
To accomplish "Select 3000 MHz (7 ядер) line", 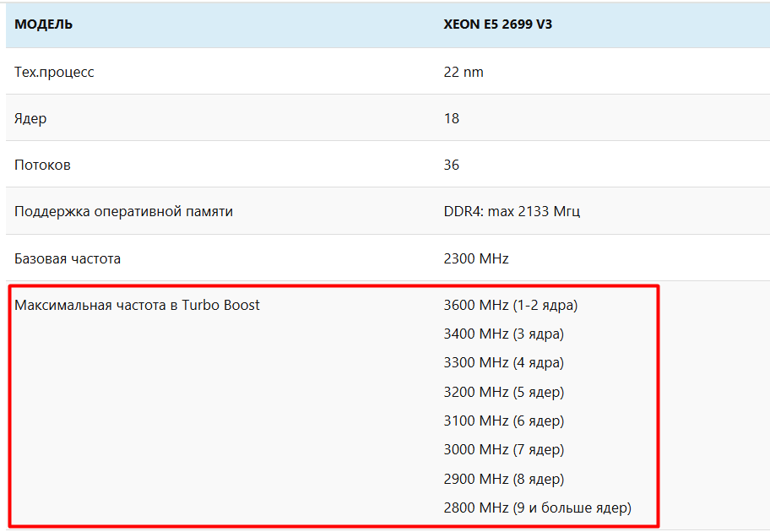I will [x=503, y=449].
